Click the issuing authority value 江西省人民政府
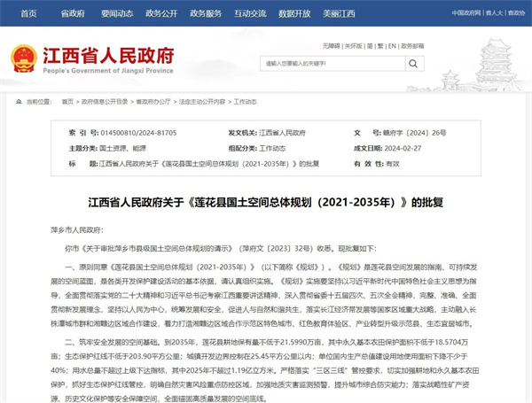532x403 pixels. (282, 133)
